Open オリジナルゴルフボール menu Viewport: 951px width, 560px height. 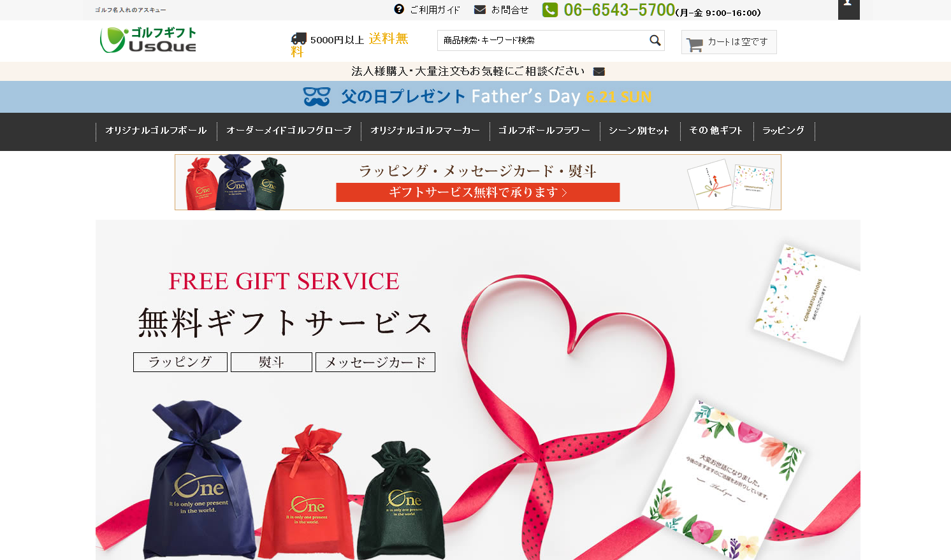tap(156, 131)
